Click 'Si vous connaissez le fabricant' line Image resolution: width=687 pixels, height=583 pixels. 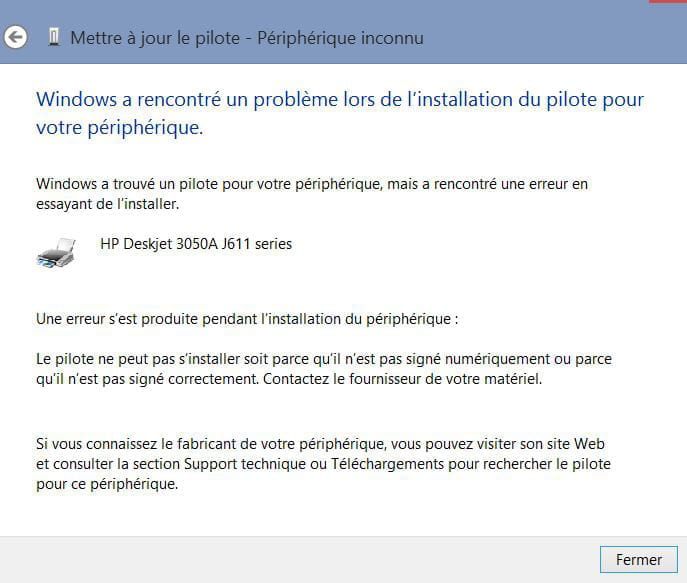click(x=320, y=444)
